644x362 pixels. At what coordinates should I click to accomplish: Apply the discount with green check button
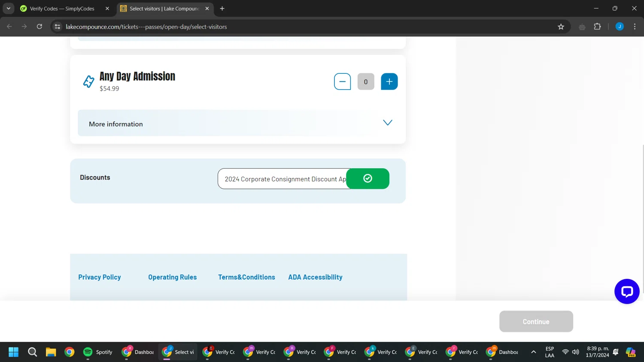[x=368, y=178]
